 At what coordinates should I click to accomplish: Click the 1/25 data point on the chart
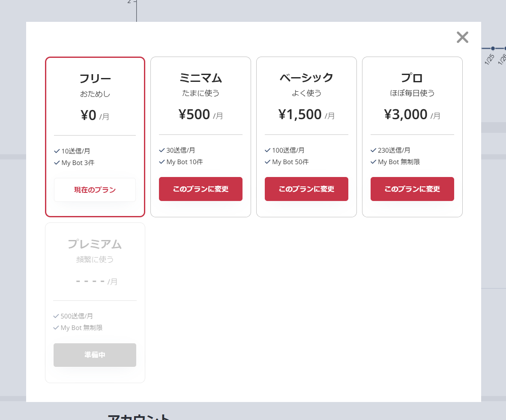click(x=492, y=49)
